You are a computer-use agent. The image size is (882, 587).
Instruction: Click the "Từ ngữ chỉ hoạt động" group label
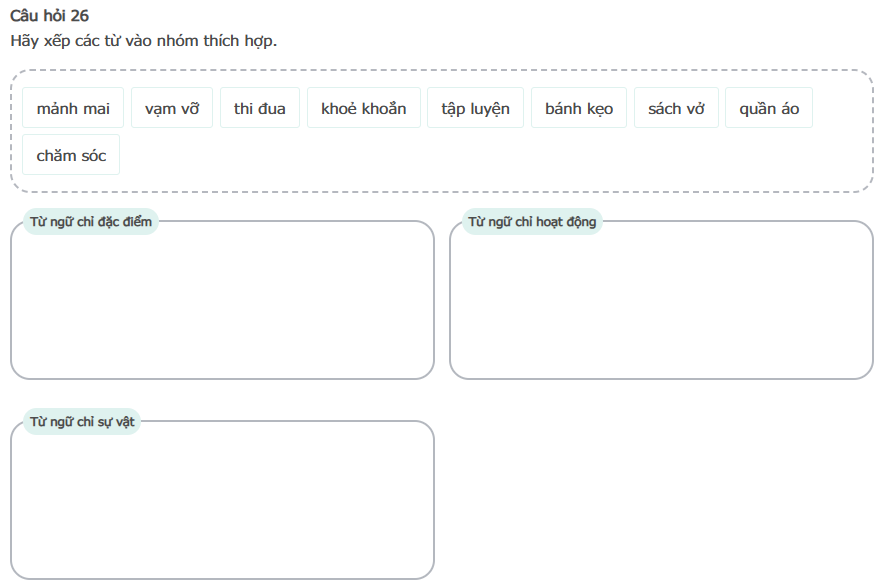point(532,222)
